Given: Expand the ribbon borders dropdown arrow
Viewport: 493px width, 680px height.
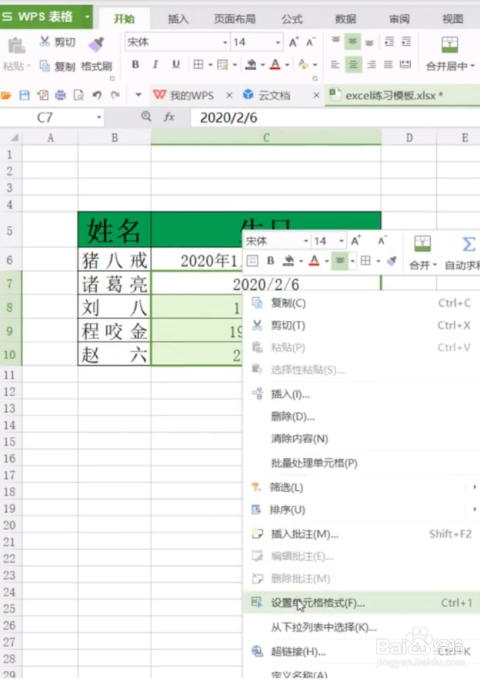Looking at the screenshot, I should coord(210,65).
